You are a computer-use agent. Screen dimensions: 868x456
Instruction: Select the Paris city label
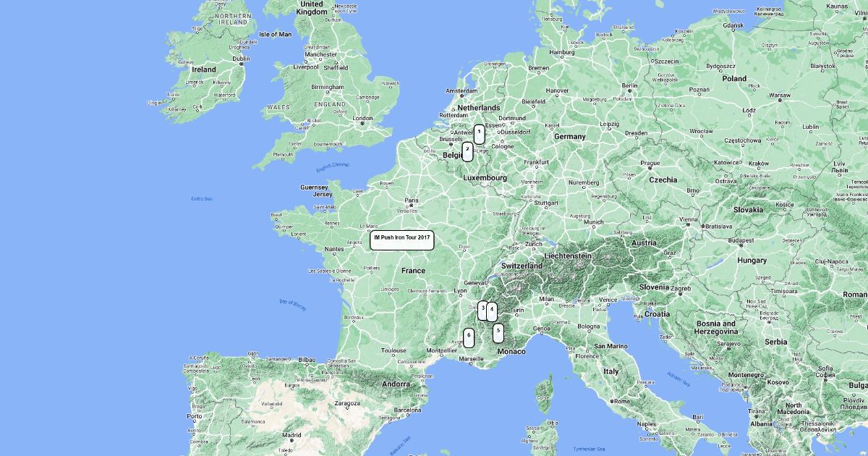click(412, 200)
